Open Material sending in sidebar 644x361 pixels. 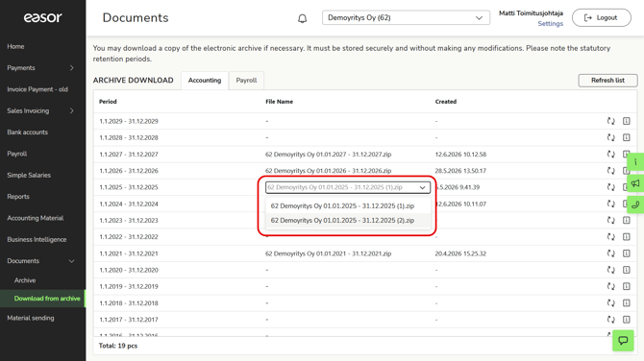pos(31,318)
